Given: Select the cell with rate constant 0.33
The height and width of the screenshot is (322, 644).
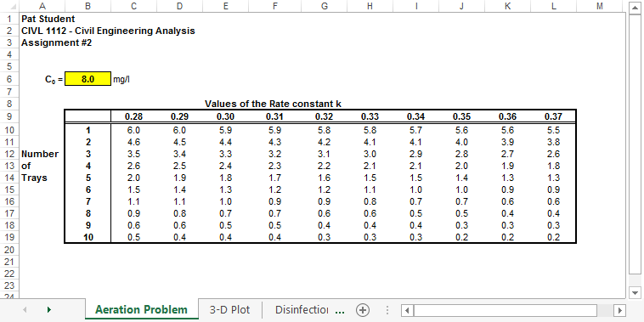Looking at the screenshot, I should point(370,116).
